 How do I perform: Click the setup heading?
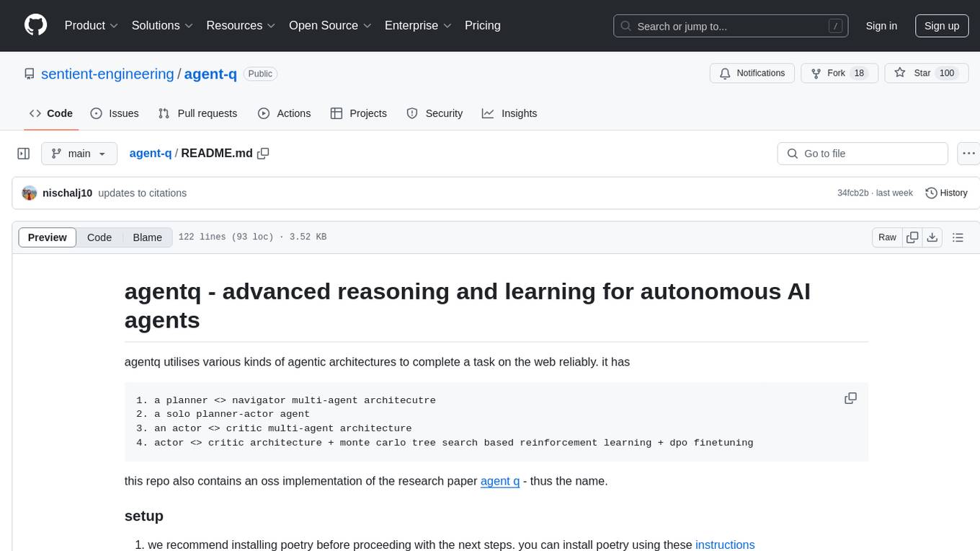(144, 516)
